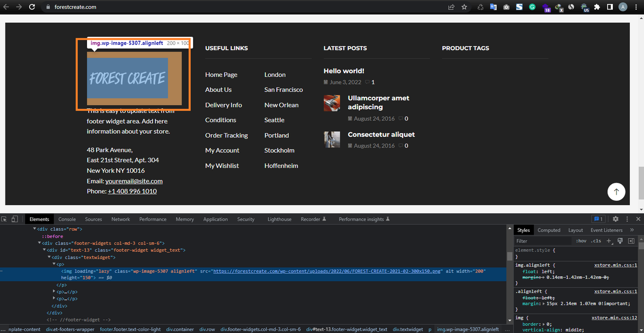The height and width of the screenshot is (333, 644).
Task: Toggle the computed styles sidebar icon
Action: 631,241
